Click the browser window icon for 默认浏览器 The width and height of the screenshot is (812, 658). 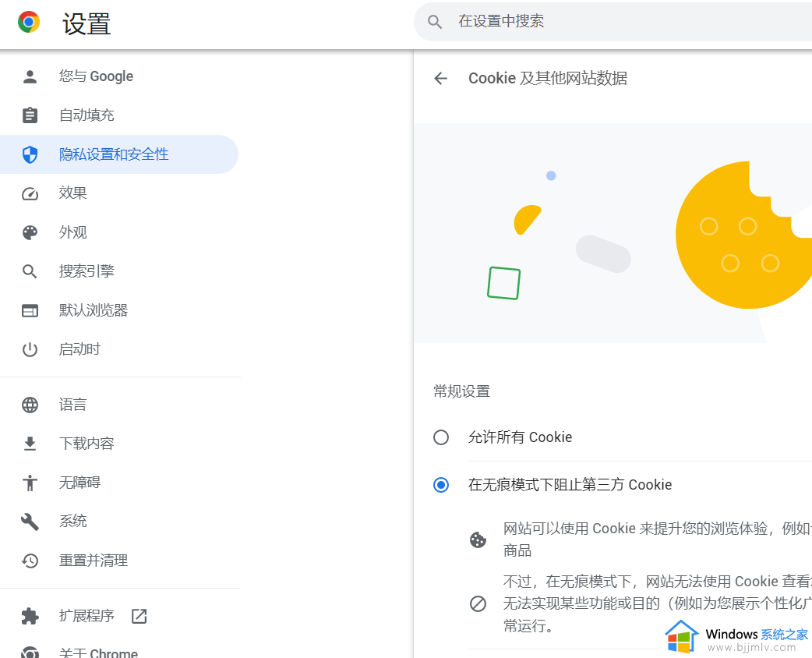(30, 311)
